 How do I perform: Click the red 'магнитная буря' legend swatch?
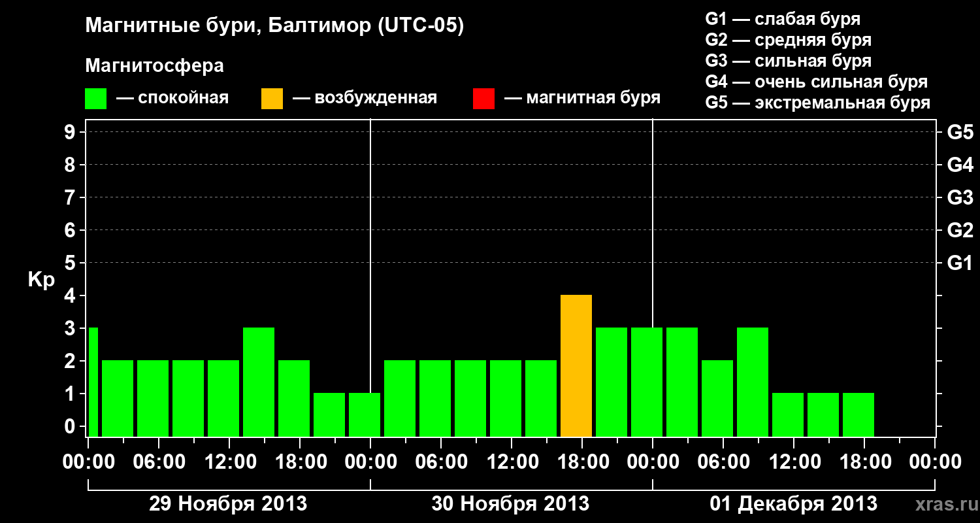[483, 99]
